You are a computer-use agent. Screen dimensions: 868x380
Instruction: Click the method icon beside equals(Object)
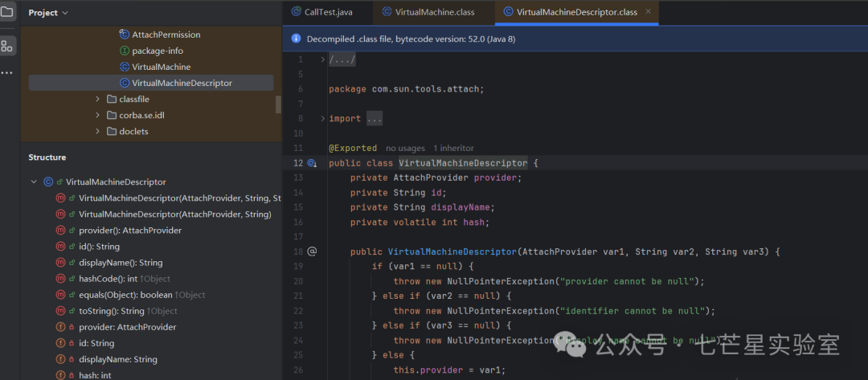click(x=60, y=295)
